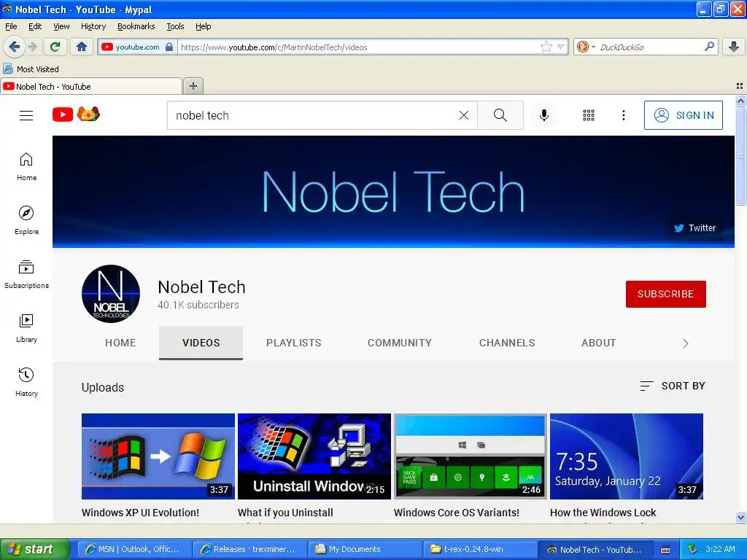Go to Home in YouTube sidebar

point(27,167)
